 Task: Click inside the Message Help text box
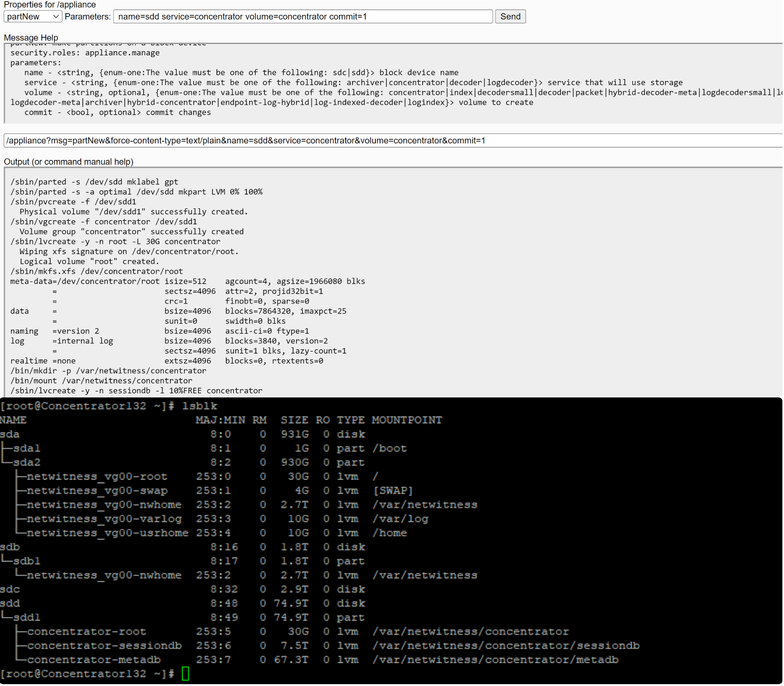tap(393, 83)
